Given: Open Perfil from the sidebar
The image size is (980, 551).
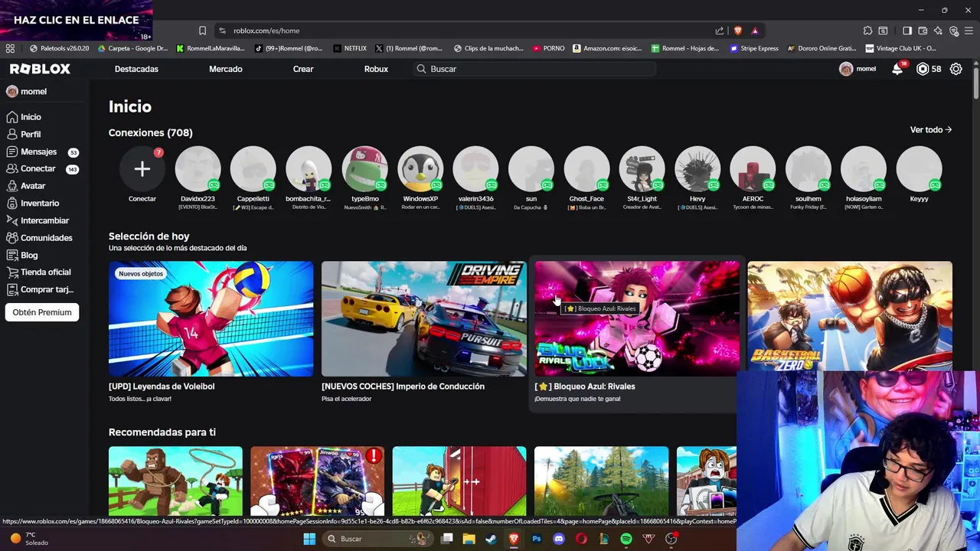Looking at the screenshot, I should coord(31,134).
